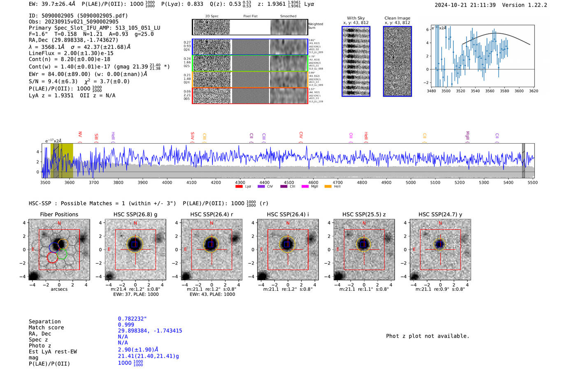Click the CIV legend color swatch
Image resolution: width=576 pixels, height=392 pixels.
pyautogui.click(x=261, y=187)
